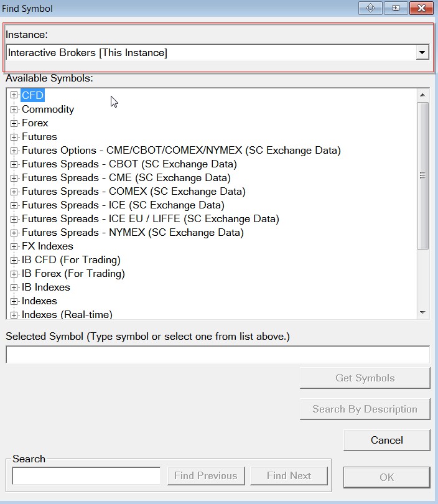Click the Get Symbols button

pyautogui.click(x=365, y=378)
